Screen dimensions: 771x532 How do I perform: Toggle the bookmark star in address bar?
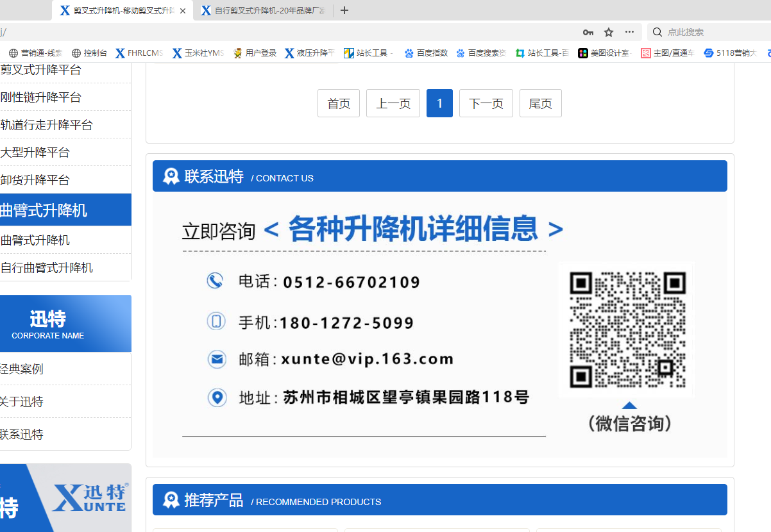coord(608,31)
